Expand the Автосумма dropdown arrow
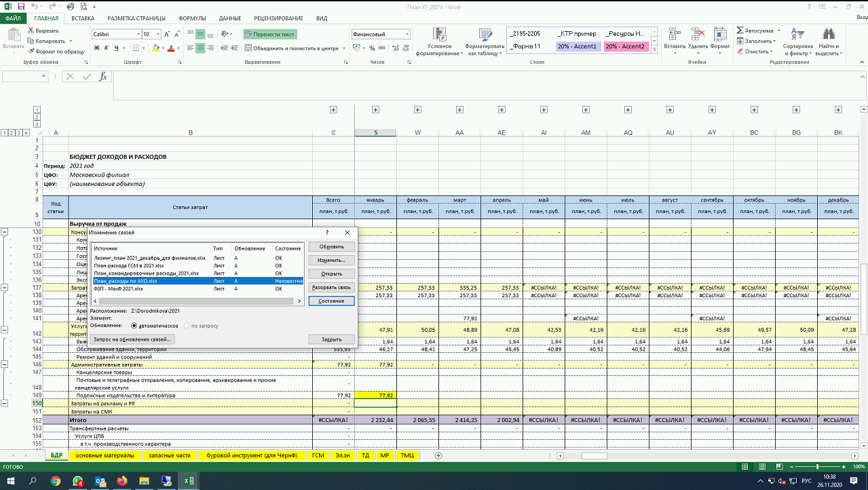868x490 pixels. coord(778,31)
